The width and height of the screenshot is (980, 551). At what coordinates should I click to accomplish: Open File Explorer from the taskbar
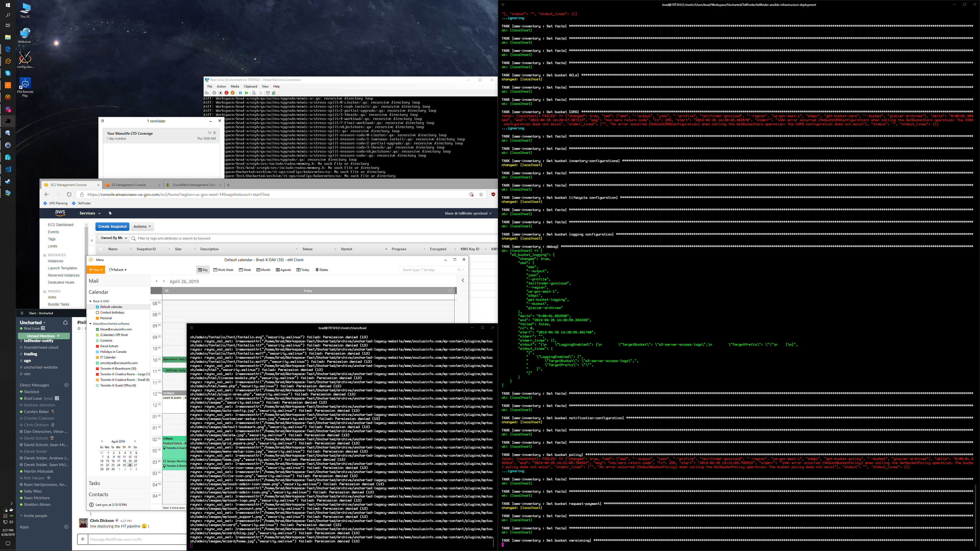(x=8, y=37)
